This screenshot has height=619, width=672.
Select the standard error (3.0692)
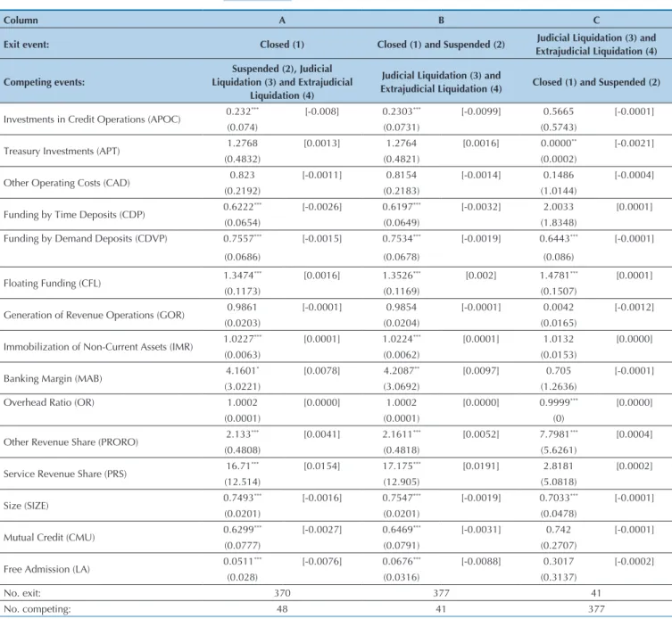pyautogui.click(x=401, y=386)
